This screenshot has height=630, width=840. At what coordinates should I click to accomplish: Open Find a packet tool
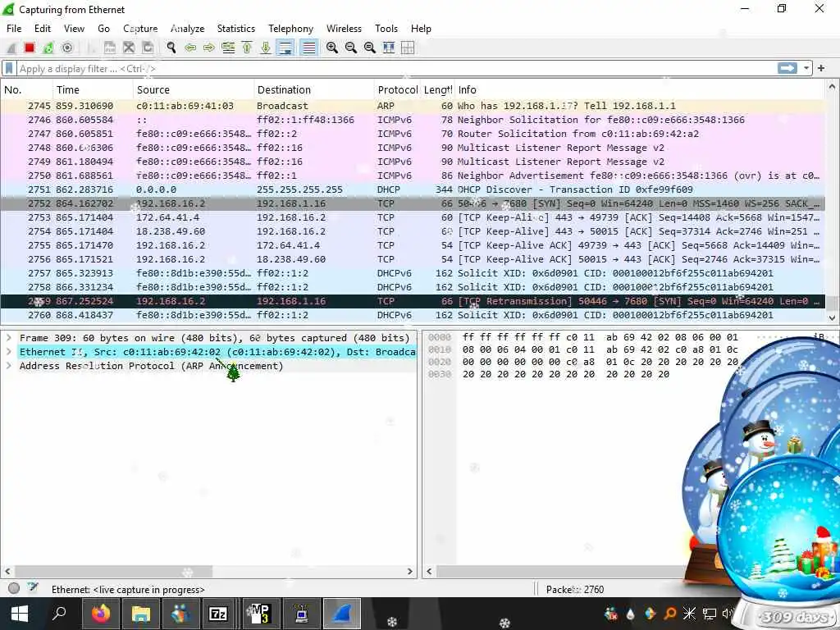(171, 48)
